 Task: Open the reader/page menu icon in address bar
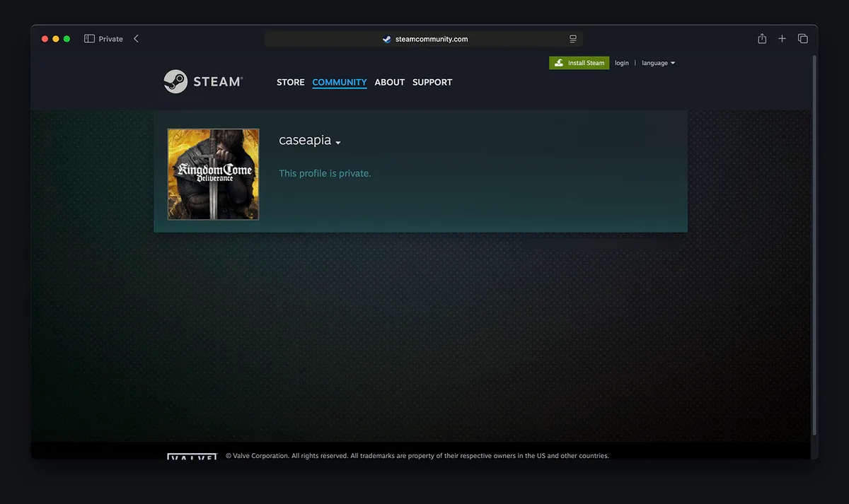[x=573, y=39]
